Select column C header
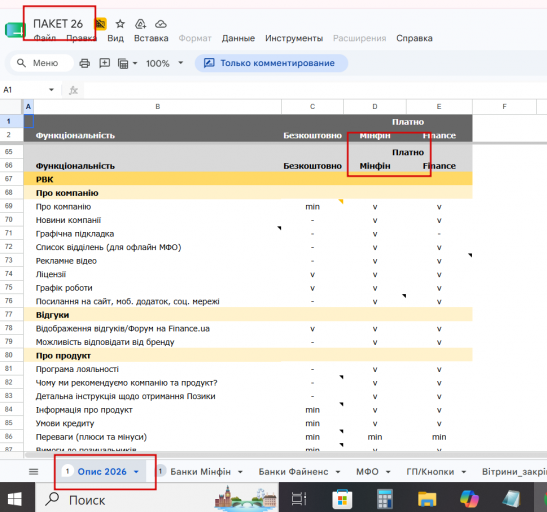The height and width of the screenshot is (512, 547). (x=312, y=106)
